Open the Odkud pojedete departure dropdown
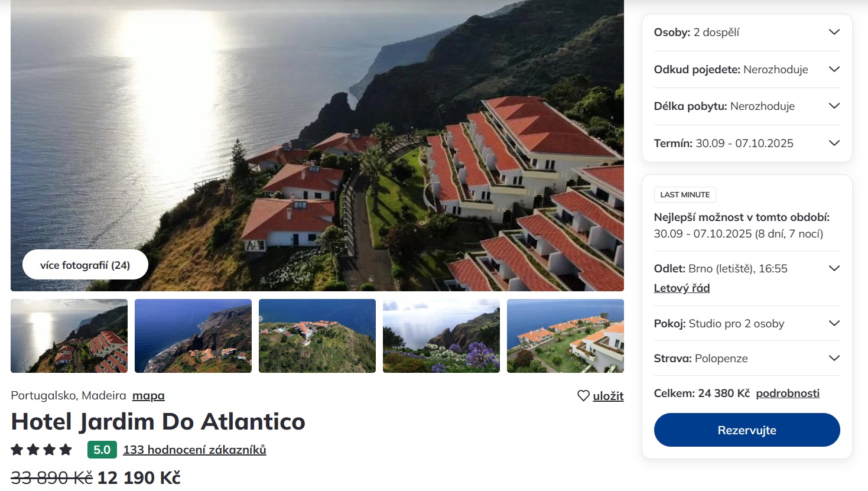This screenshot has height=491, width=868. pos(834,70)
